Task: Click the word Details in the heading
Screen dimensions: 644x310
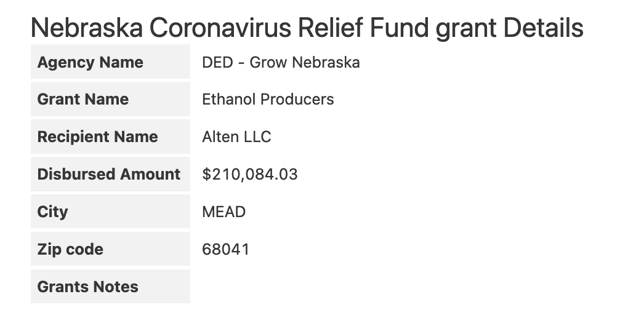Action: tap(542, 27)
